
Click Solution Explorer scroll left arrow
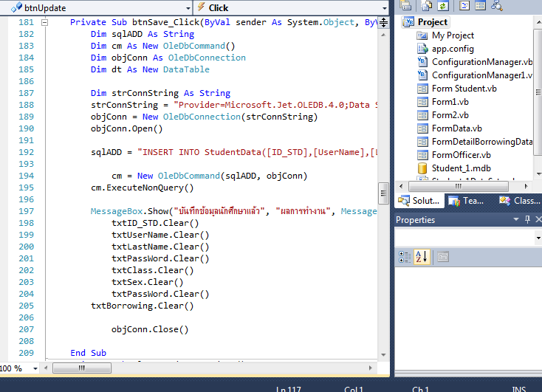point(401,186)
